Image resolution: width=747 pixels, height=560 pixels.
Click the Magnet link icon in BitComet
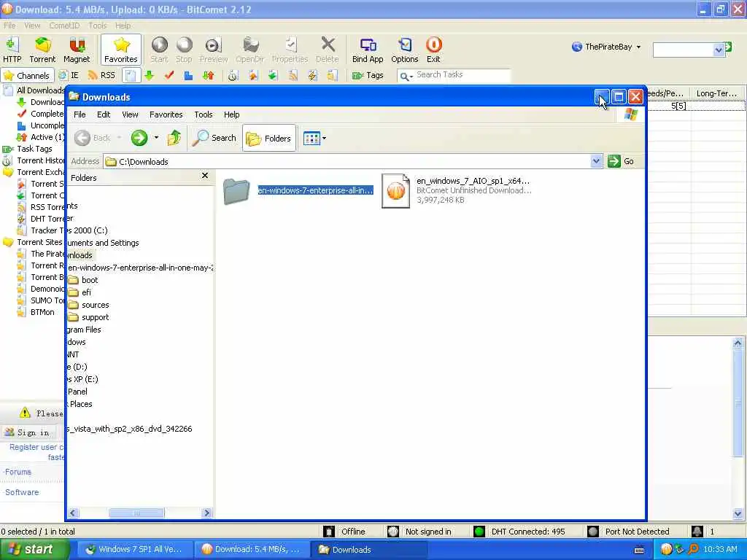point(76,50)
